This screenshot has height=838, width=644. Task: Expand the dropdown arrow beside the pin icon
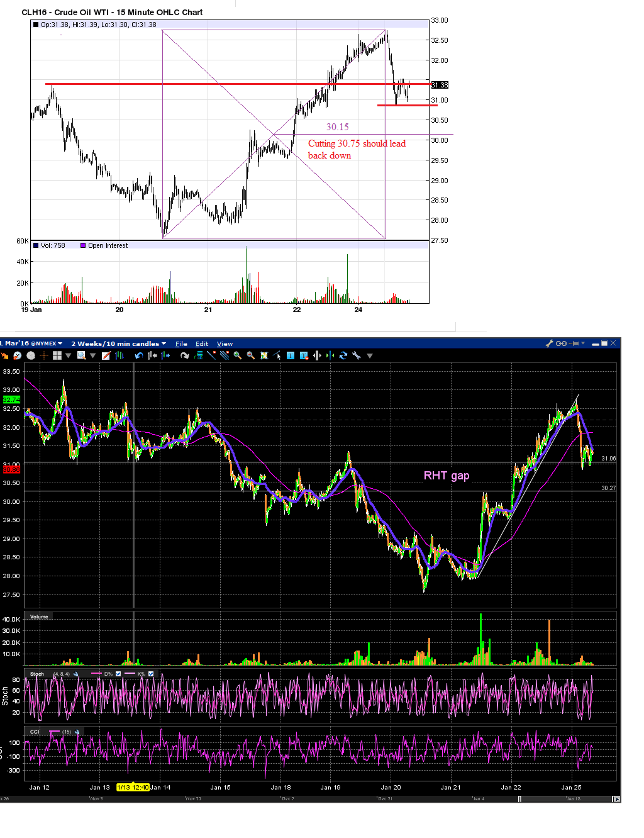point(584,344)
